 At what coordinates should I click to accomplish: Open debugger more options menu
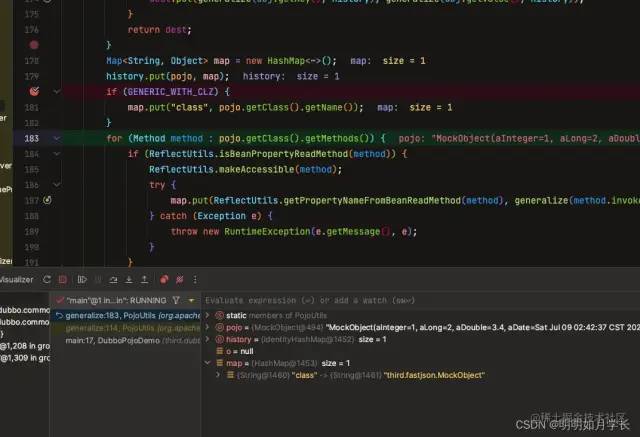(195, 280)
